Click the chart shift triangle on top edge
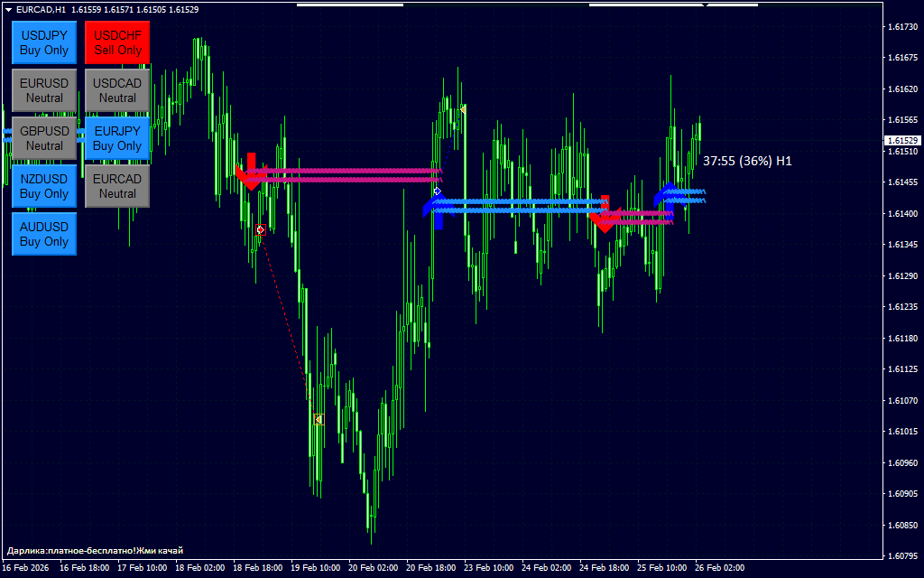The width and height of the screenshot is (924, 578). click(x=706, y=6)
